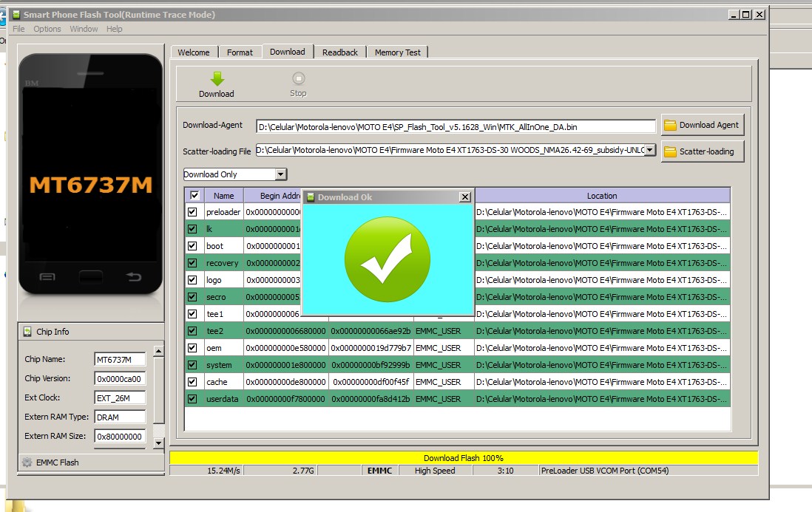Click the yellow Download Flash 100% progress bar
This screenshot has width=812, height=512.
[x=464, y=458]
